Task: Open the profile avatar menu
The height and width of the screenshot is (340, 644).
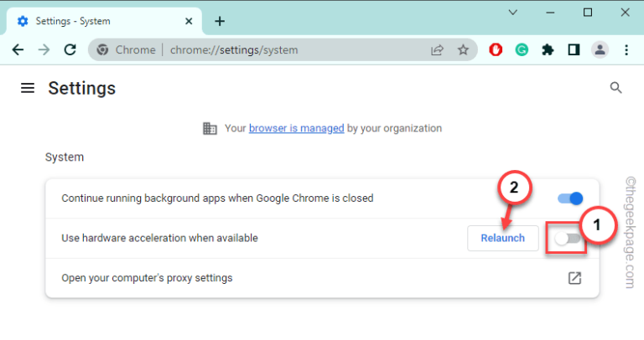Action: tap(600, 50)
